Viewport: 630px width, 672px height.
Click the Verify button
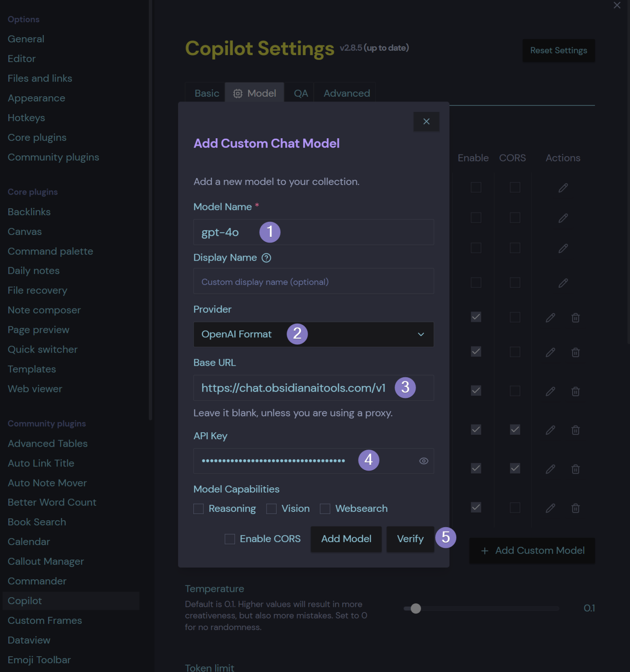[410, 539]
